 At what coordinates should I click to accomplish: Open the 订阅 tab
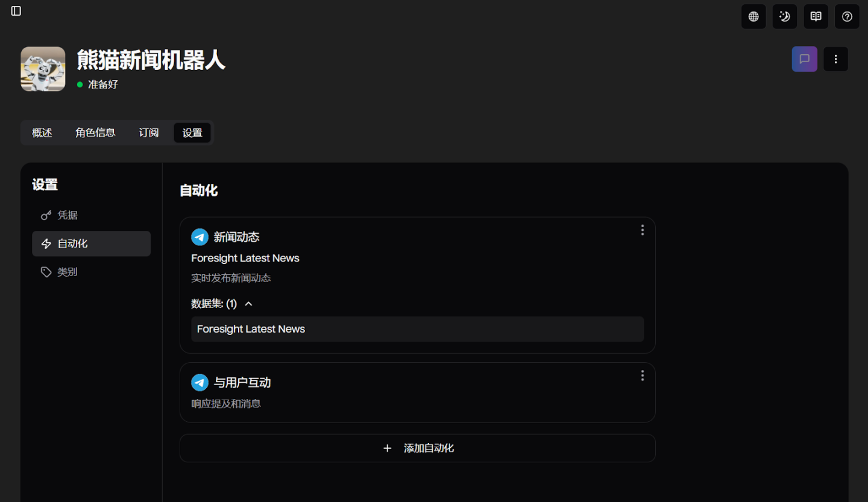[x=149, y=133]
